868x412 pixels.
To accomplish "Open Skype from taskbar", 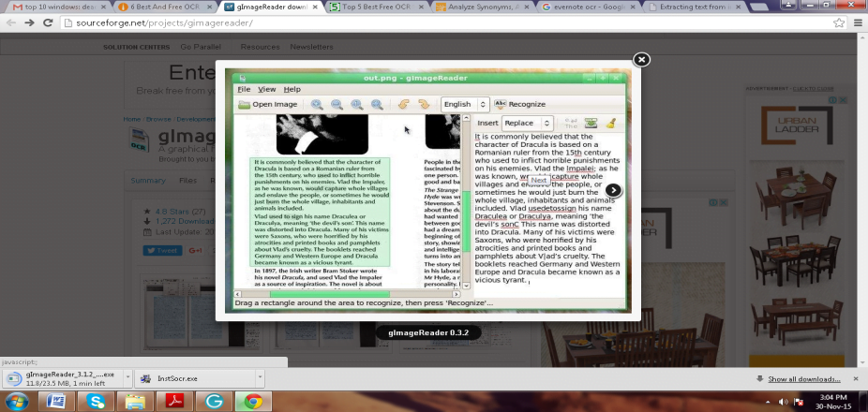I will (97, 402).
